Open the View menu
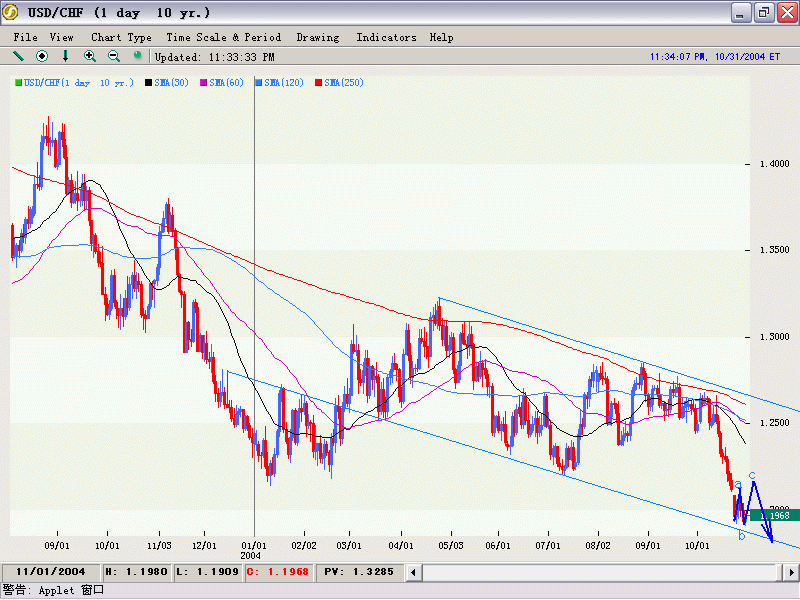800x600 pixels. point(62,37)
